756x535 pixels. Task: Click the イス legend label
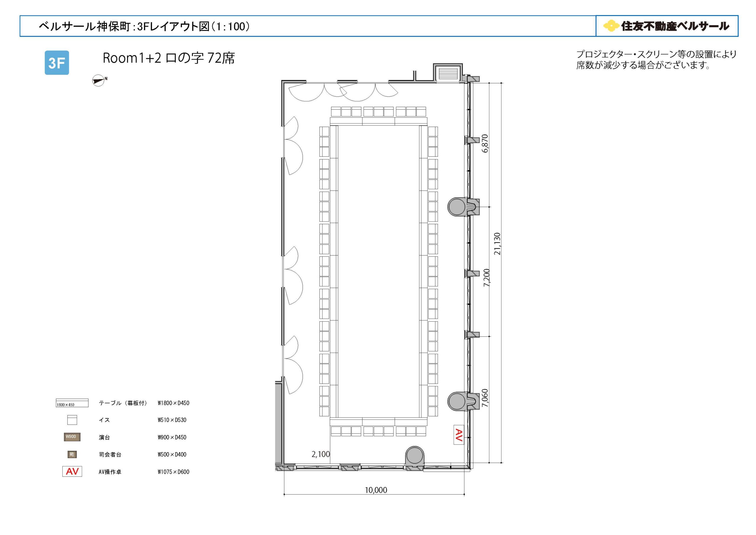coord(104,420)
